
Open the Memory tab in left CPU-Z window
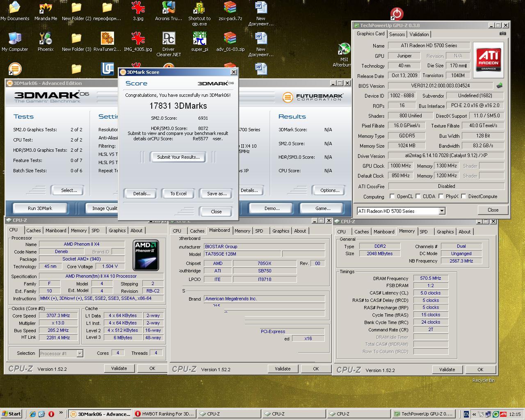79,231
